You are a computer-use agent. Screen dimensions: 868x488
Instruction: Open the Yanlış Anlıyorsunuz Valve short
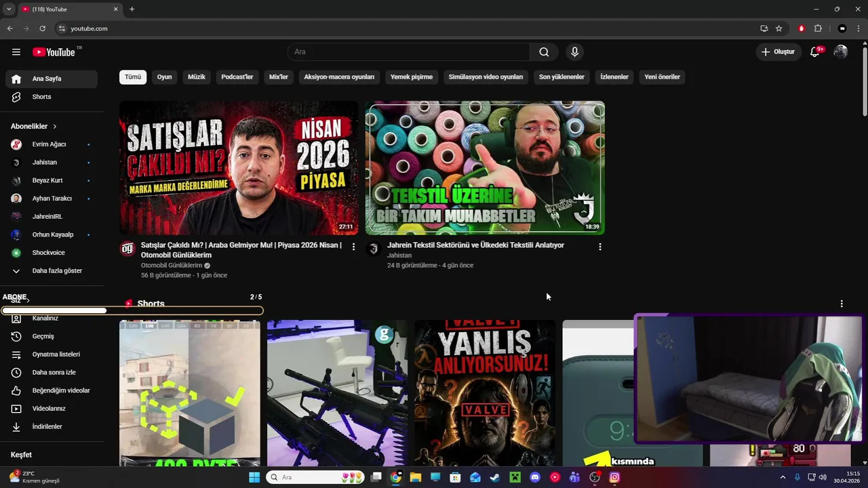485,393
